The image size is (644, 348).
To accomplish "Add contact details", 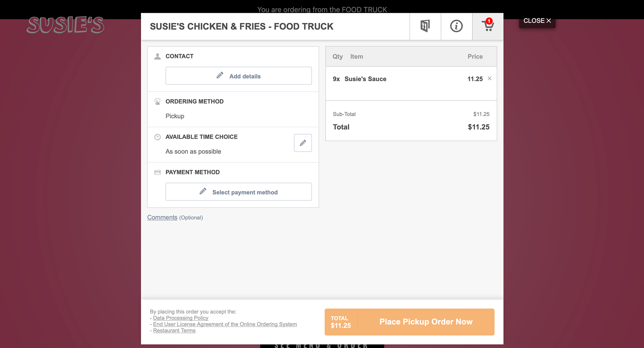I will (x=238, y=76).
